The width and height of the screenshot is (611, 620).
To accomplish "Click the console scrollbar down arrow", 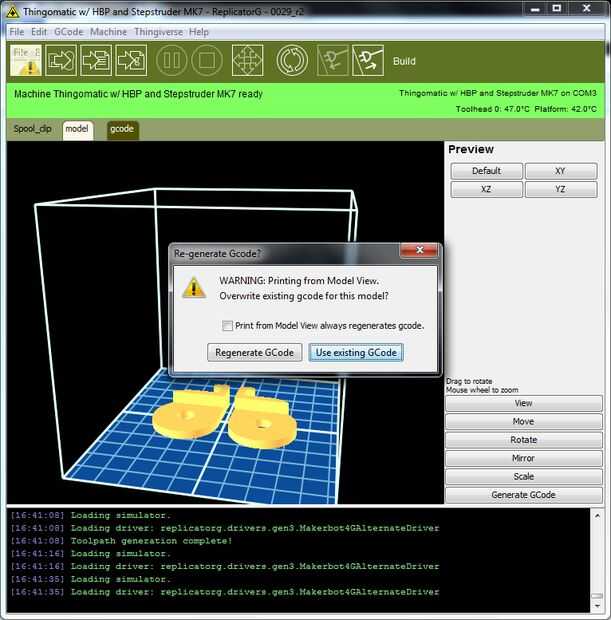I will (597, 605).
